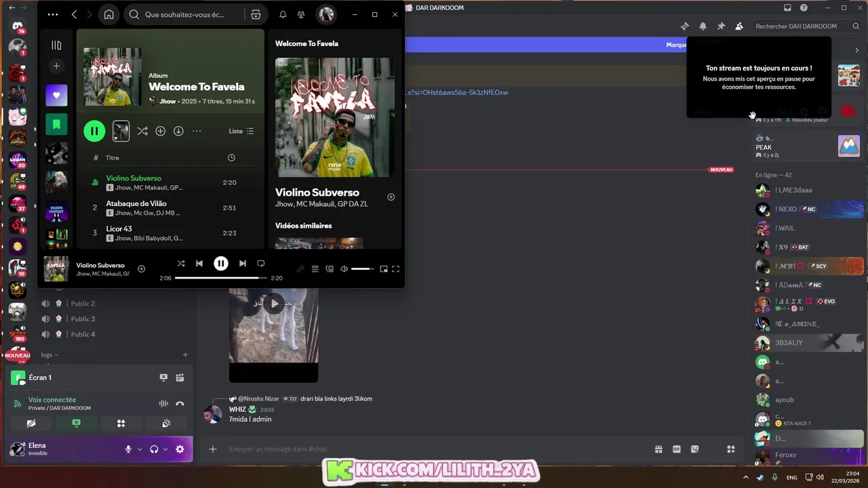Mute the microphone in Discord user panel
868x488 pixels.
128,449
